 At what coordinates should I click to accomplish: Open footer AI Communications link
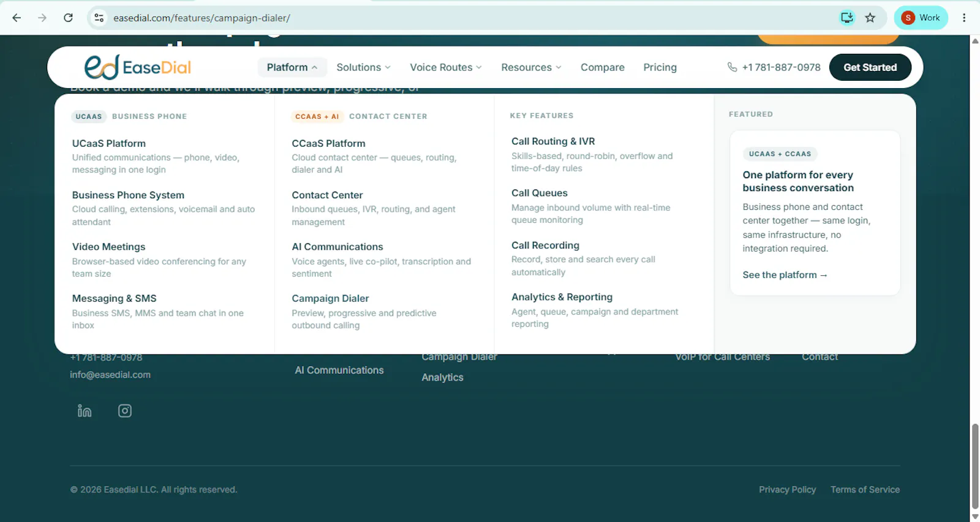click(339, 370)
